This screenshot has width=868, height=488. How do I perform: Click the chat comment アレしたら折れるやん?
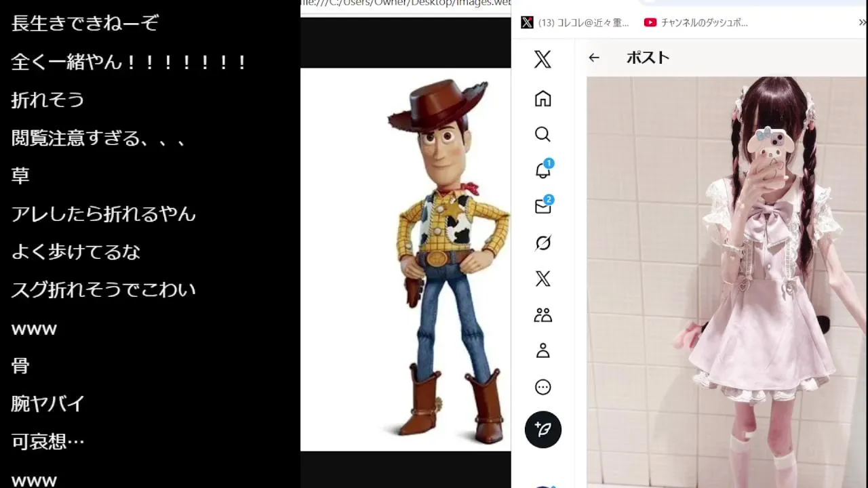tap(103, 214)
